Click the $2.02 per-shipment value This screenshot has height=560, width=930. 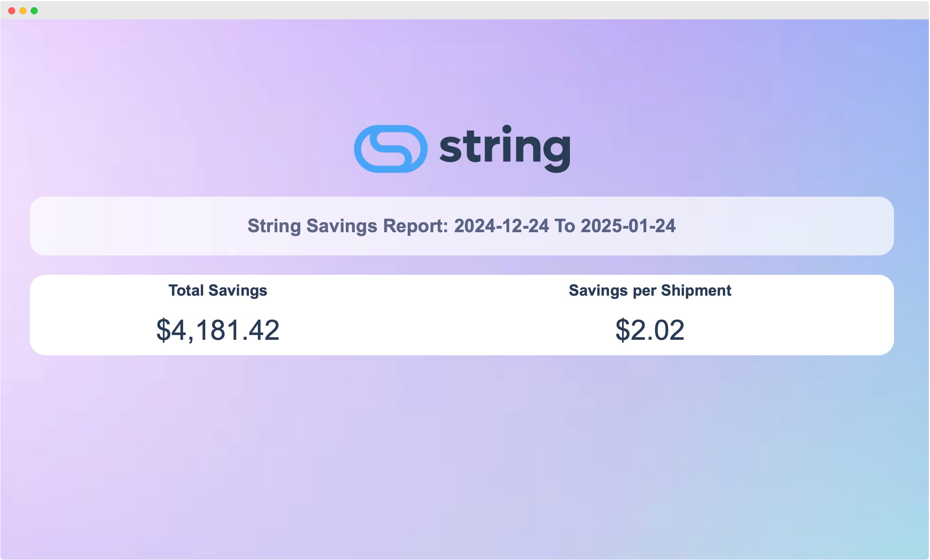pyautogui.click(x=650, y=330)
